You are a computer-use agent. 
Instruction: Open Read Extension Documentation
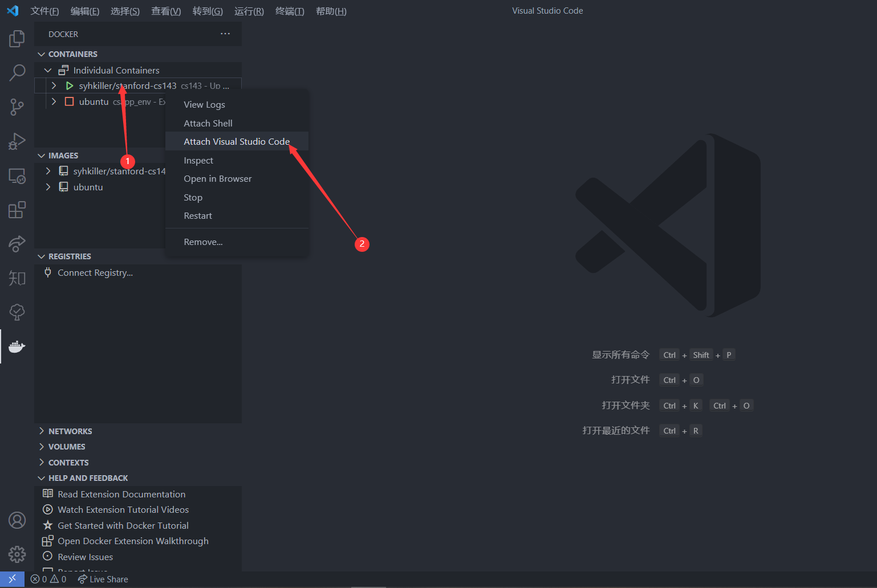pyautogui.click(x=121, y=494)
